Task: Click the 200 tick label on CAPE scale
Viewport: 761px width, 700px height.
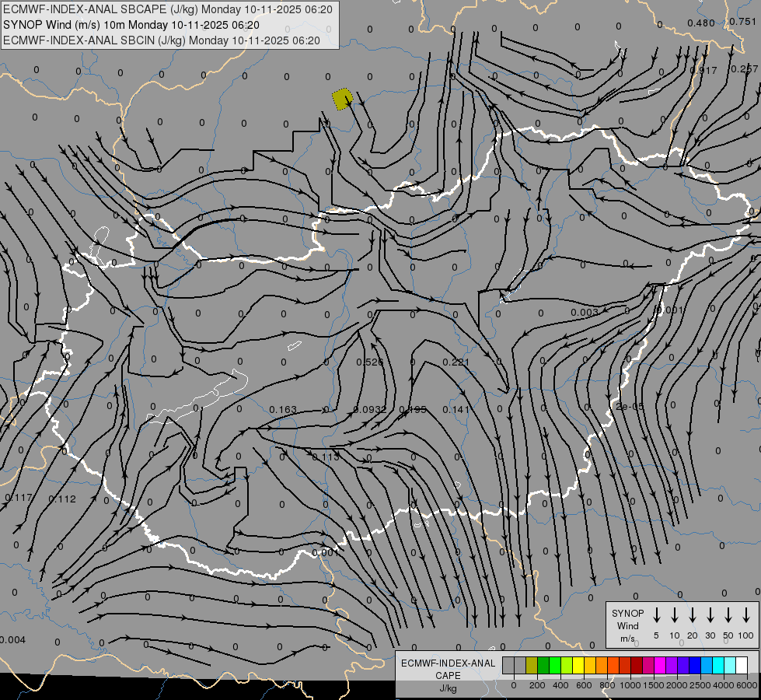Action: tap(537, 685)
